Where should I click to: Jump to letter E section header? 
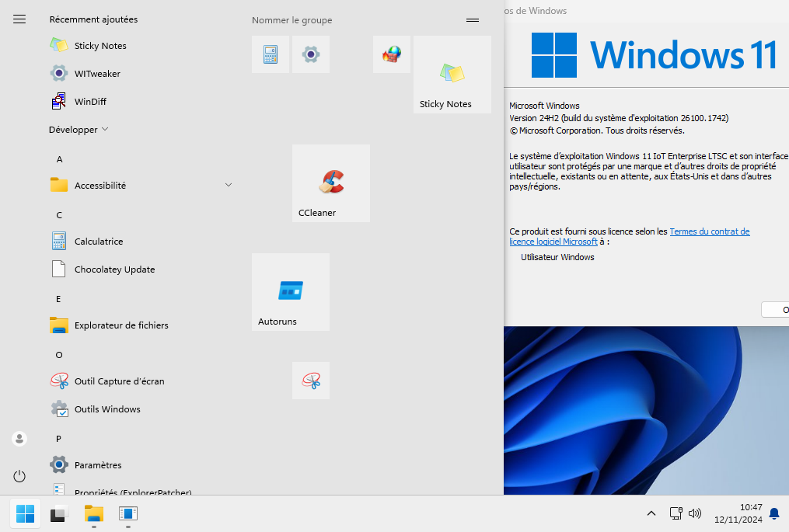58,299
